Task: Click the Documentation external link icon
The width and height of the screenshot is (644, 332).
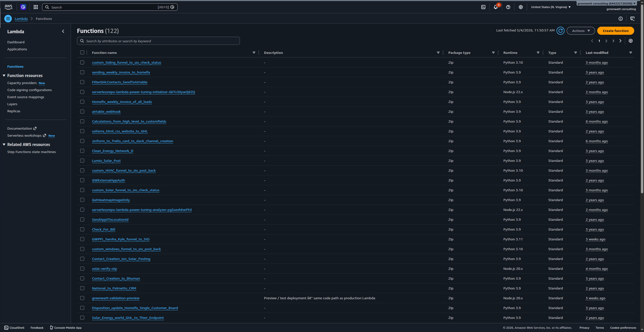Action: 35,128
